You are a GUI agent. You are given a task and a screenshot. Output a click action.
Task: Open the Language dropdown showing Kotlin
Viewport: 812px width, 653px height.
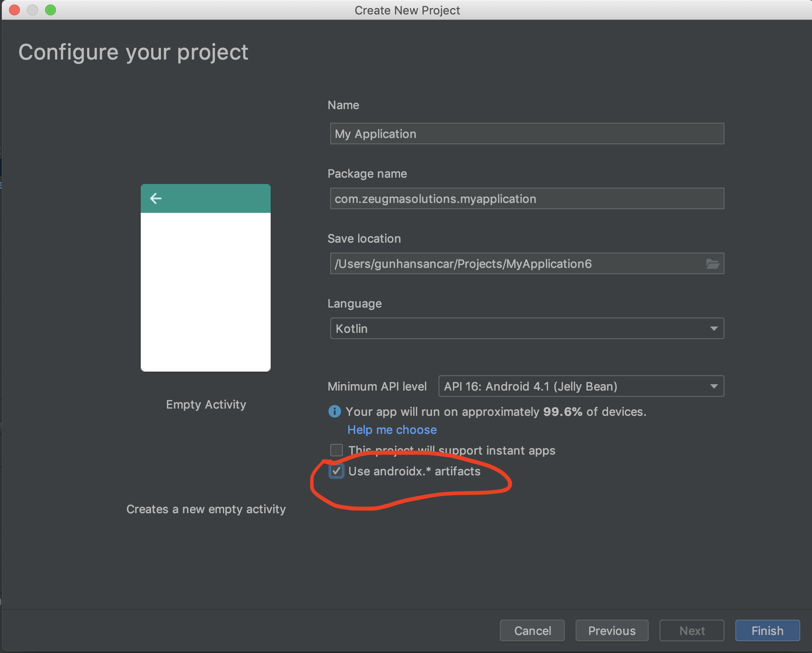point(526,328)
